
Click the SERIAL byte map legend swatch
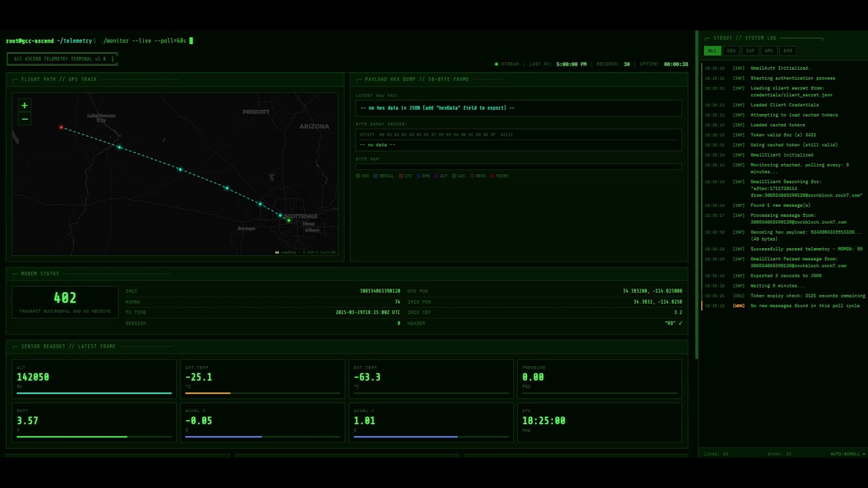[376, 176]
